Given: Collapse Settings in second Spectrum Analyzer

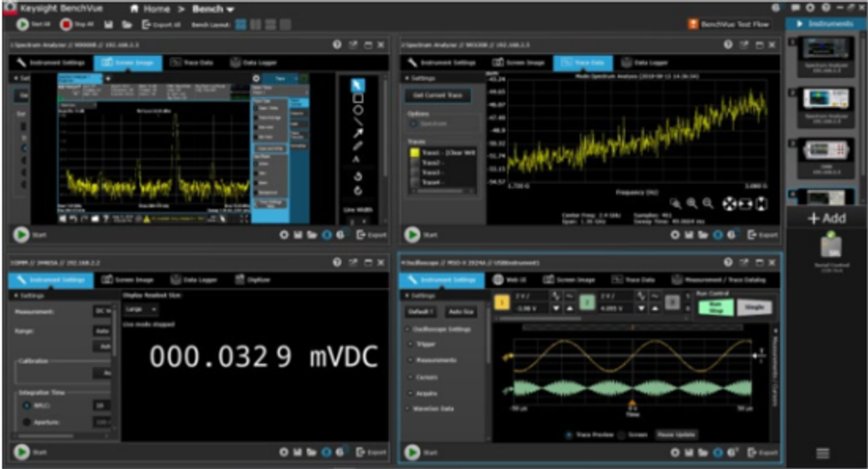Looking at the screenshot, I should pyautogui.click(x=420, y=78).
